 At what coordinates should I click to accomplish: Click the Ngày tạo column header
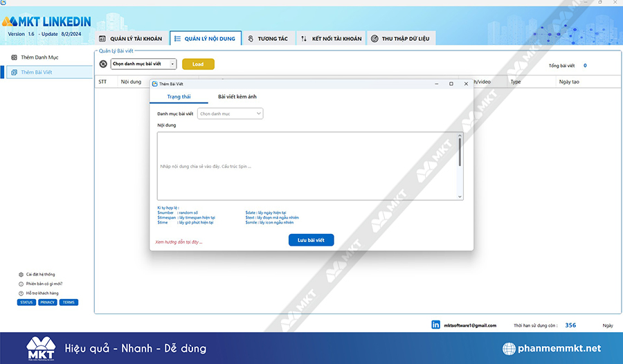(x=570, y=82)
